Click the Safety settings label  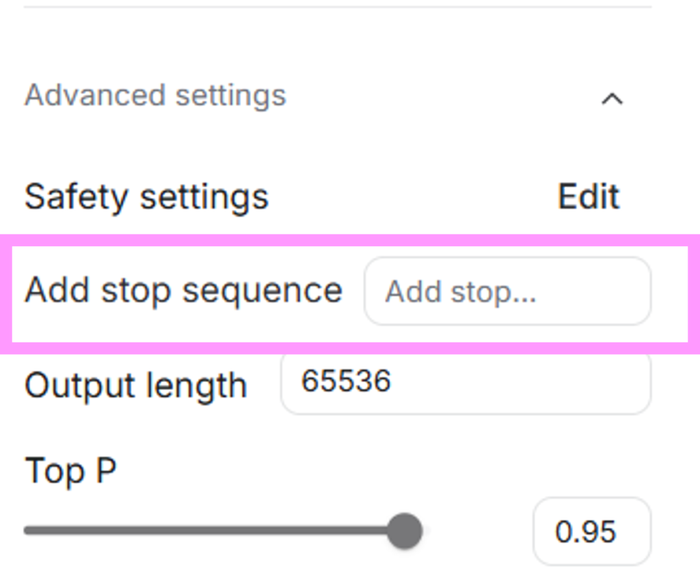(146, 197)
